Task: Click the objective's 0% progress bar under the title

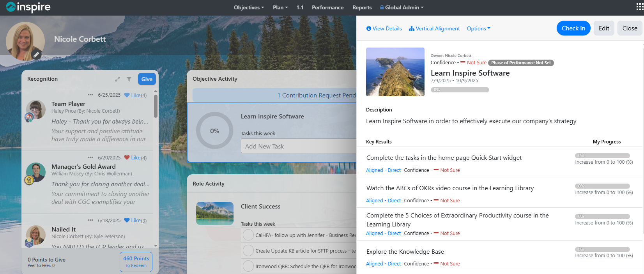Action: point(460,90)
